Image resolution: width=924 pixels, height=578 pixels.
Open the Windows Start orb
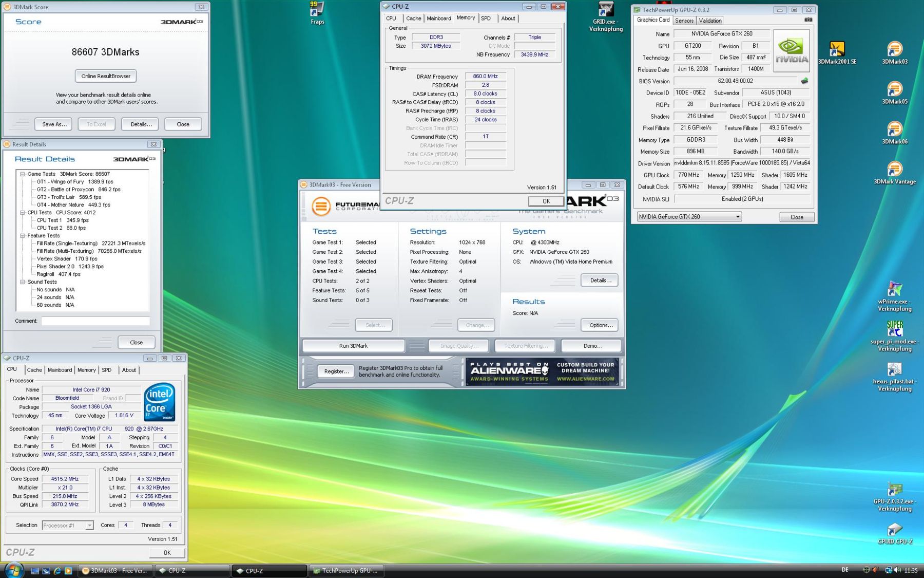pyautogui.click(x=14, y=570)
